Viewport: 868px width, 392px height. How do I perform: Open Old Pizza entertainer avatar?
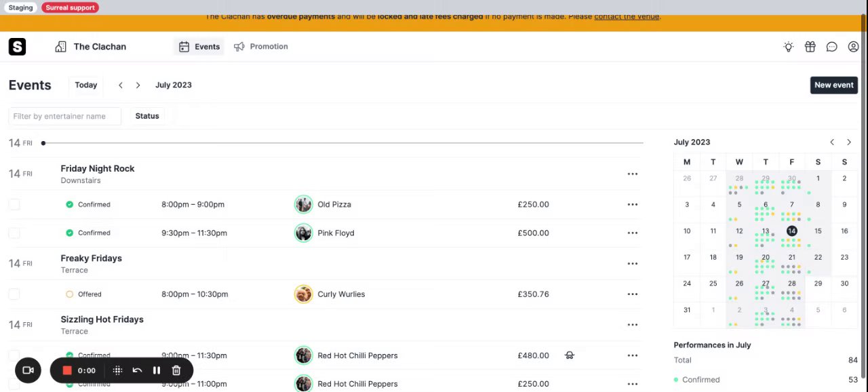click(x=303, y=204)
